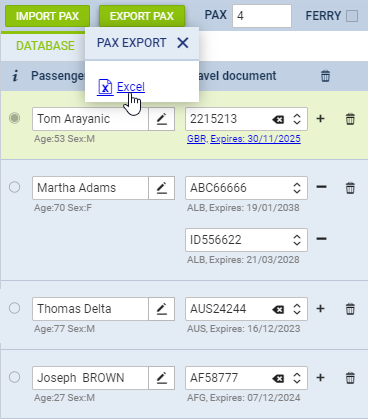Click text AUS, Expires: 16/12/2023

243,329
